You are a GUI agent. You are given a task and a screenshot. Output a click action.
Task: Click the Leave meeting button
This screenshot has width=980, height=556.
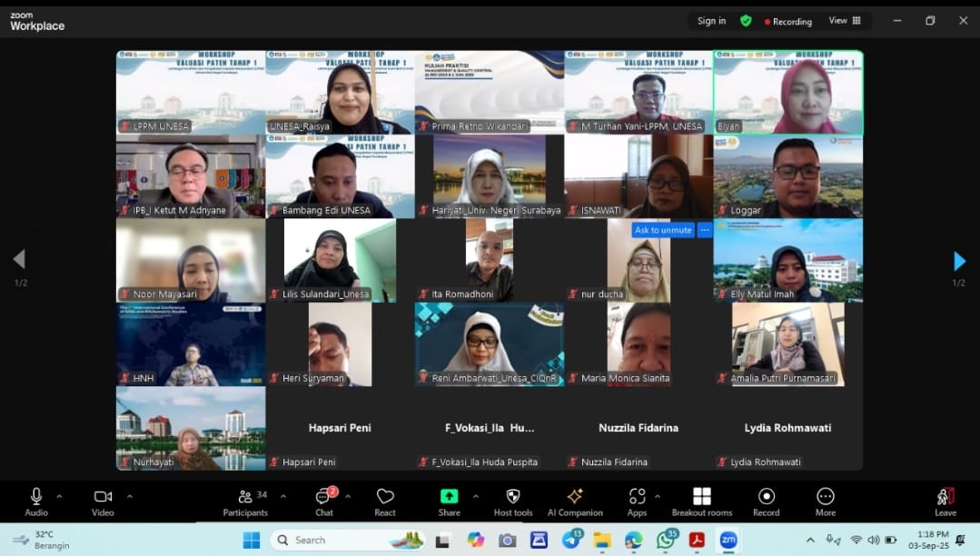coord(945,501)
